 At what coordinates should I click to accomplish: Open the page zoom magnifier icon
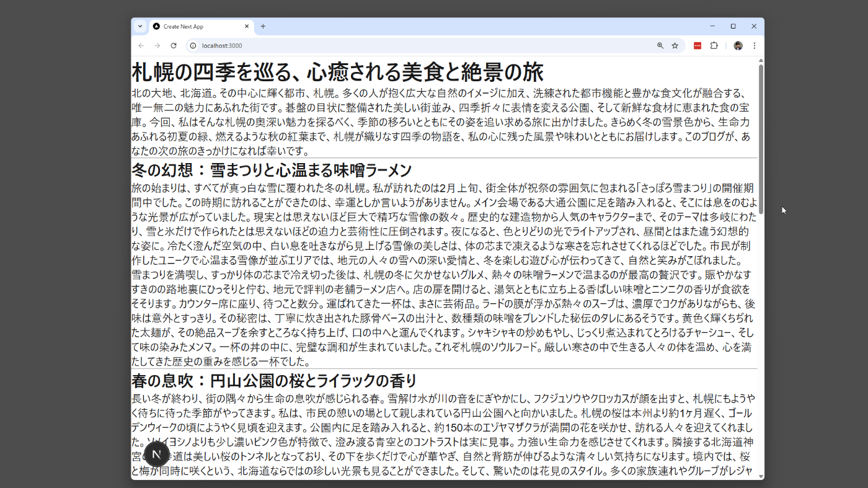pyautogui.click(x=660, y=45)
